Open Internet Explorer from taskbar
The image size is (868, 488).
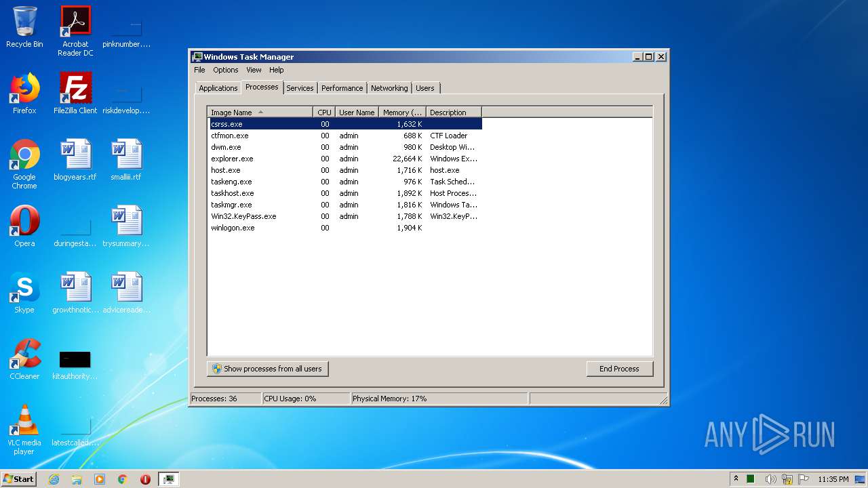[x=54, y=479]
